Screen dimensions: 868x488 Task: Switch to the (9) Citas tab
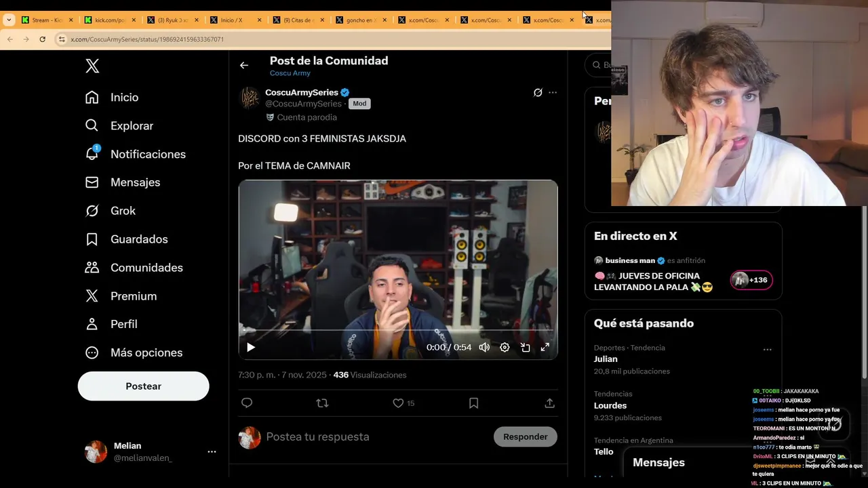[x=298, y=20]
